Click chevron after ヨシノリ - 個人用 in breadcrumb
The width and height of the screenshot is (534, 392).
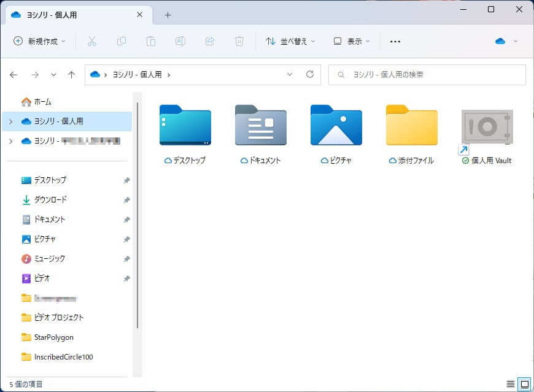(169, 75)
